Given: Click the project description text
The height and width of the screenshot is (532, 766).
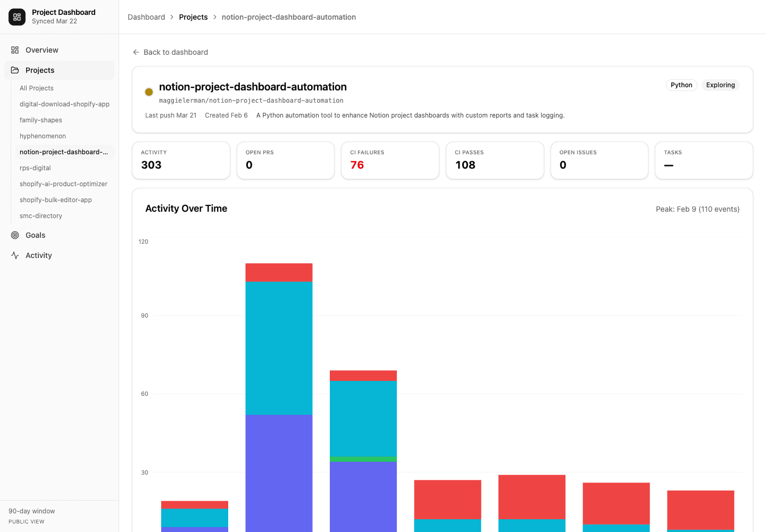Looking at the screenshot, I should pyautogui.click(x=410, y=115).
